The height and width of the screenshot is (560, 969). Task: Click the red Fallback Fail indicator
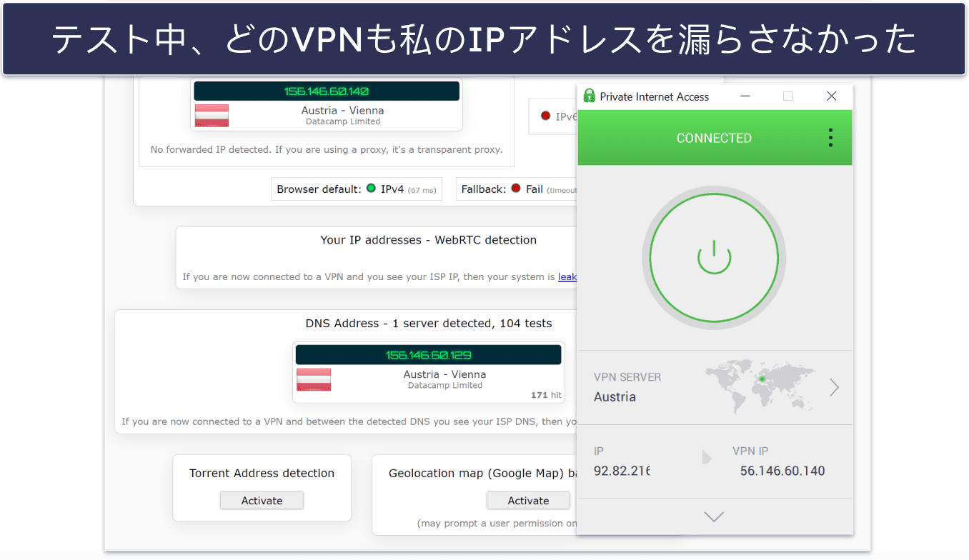point(516,189)
